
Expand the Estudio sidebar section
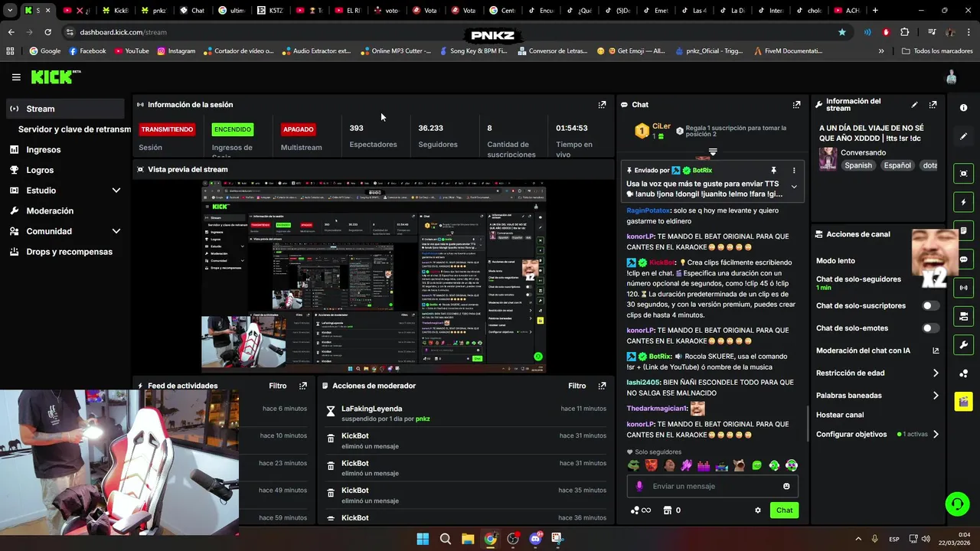[x=116, y=191]
